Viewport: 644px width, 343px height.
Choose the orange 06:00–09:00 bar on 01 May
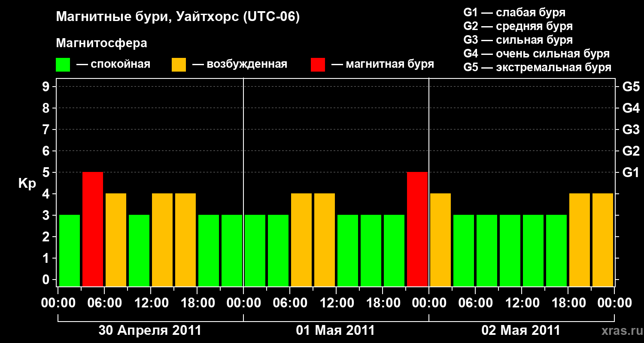[301, 240]
